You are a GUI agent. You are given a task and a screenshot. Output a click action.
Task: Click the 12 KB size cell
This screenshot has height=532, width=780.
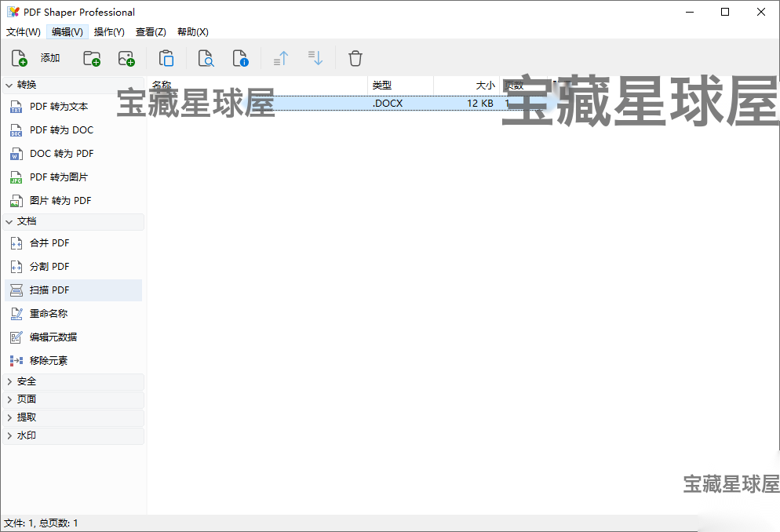coord(480,104)
